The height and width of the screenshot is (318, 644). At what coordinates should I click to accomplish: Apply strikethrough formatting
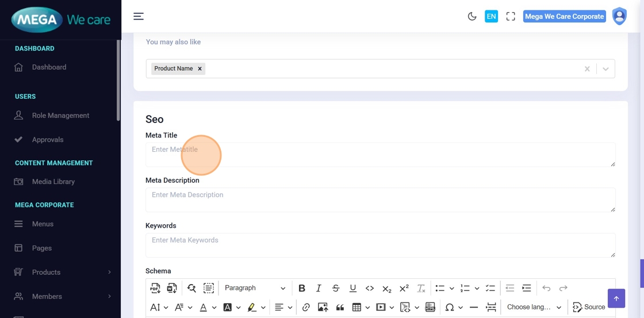pos(336,288)
